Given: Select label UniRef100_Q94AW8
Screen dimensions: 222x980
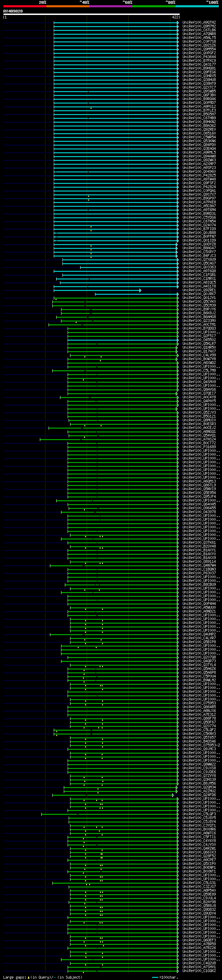Looking at the screenshot, I should point(199,156).
